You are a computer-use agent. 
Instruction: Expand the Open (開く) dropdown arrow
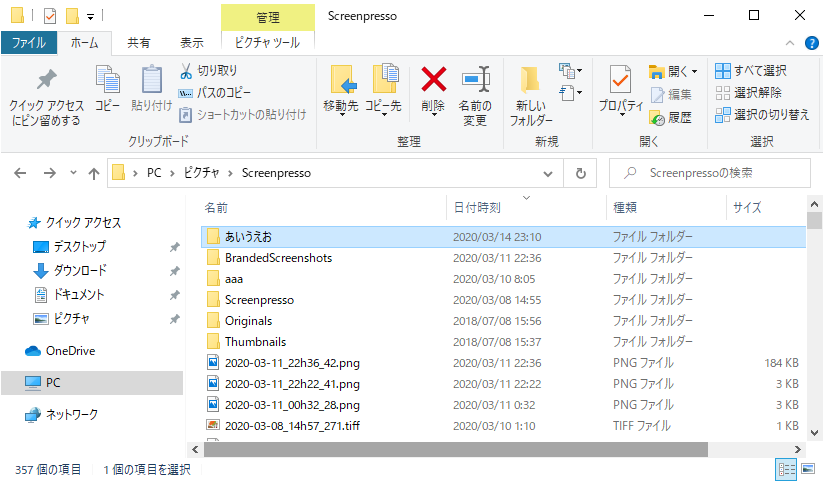695,71
